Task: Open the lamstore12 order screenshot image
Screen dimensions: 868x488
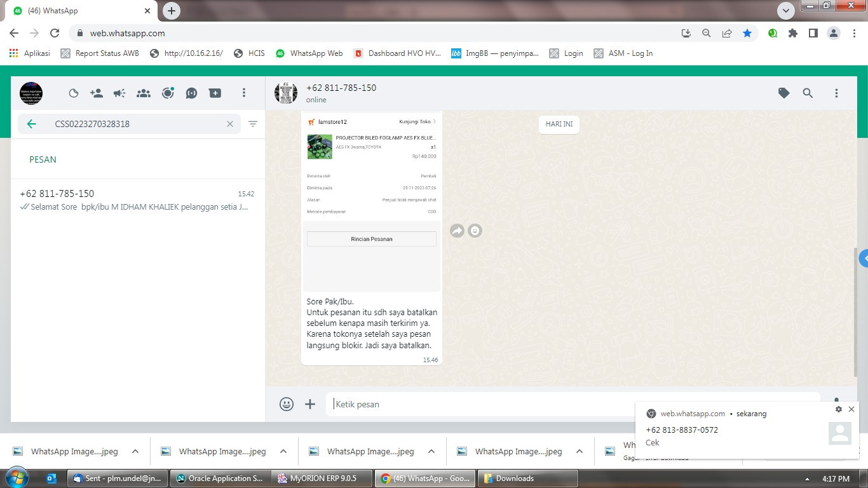Action: pyautogui.click(x=372, y=202)
